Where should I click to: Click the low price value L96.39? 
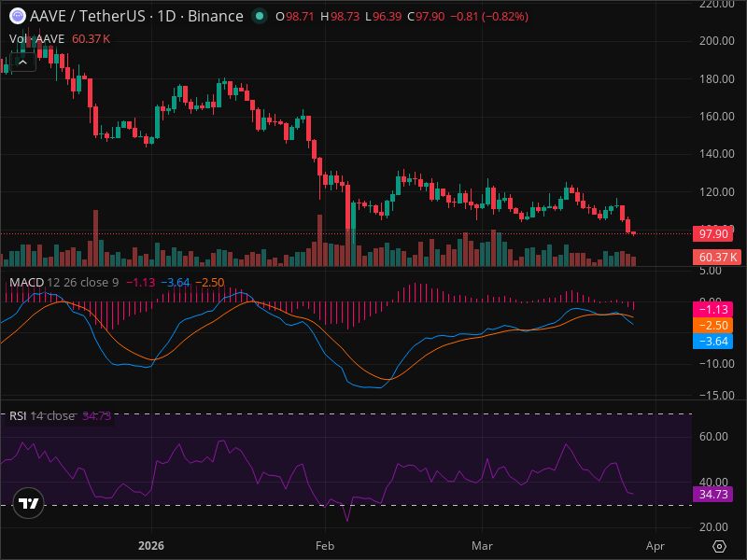coord(384,16)
